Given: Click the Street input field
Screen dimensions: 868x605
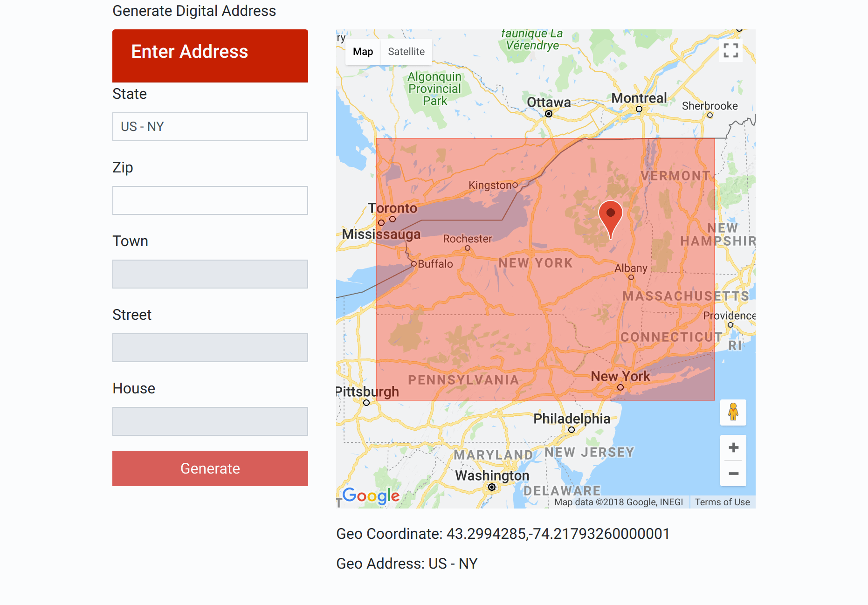Looking at the screenshot, I should click(x=210, y=347).
